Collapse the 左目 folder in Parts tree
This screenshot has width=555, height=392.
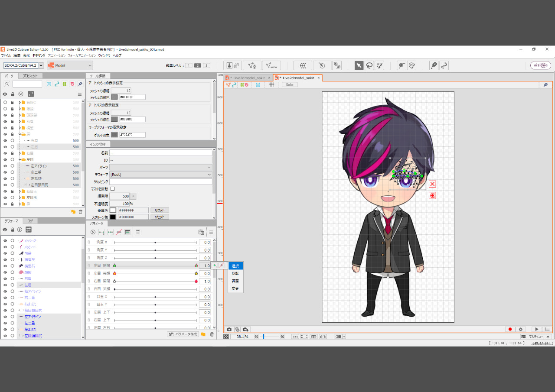[20, 159]
